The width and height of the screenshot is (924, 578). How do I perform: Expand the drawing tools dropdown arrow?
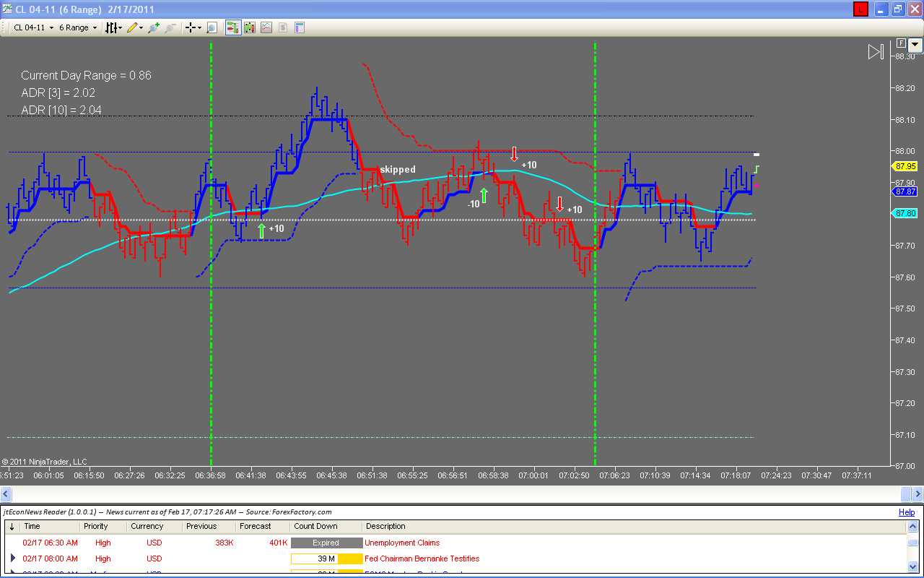tap(141, 27)
